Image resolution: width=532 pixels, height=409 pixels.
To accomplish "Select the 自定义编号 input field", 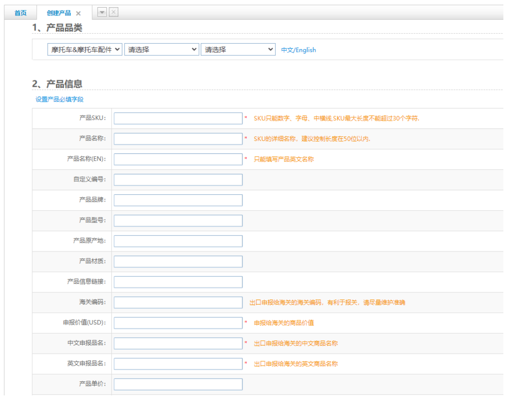I will (178, 180).
